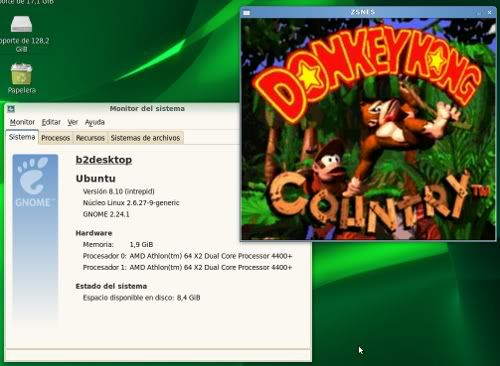
Task: Click the Donkey Kong Country game screen in ZSNES
Action: [x=368, y=129]
